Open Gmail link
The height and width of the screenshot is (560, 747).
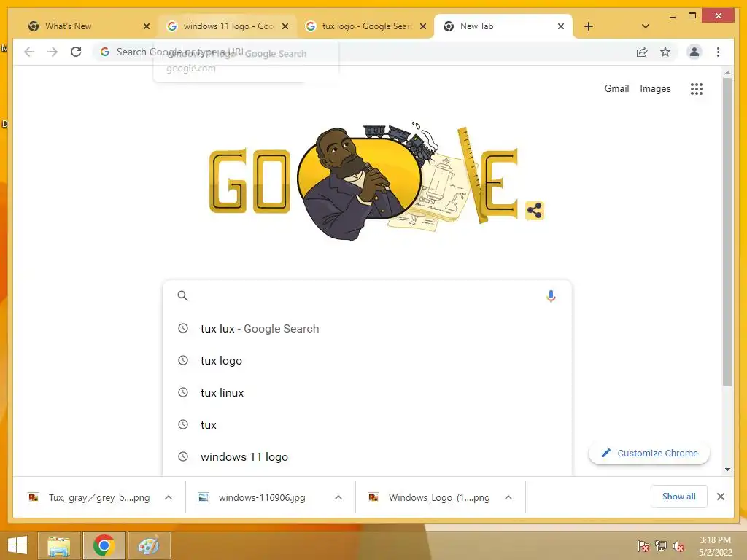(x=616, y=88)
